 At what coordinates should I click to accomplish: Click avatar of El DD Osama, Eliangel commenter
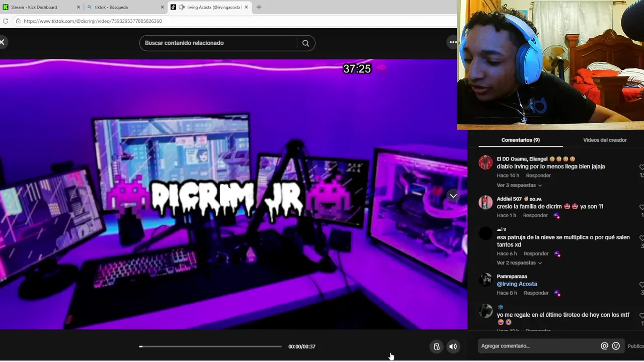[x=486, y=162]
